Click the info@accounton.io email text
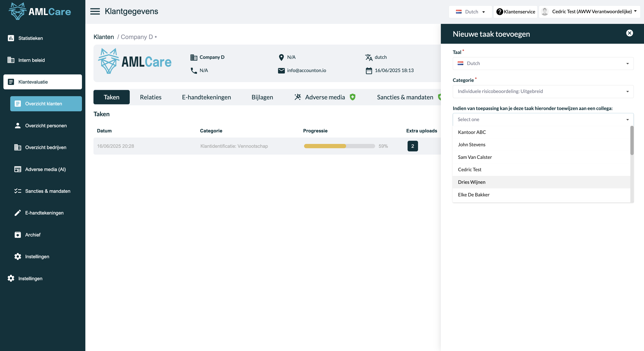 (x=306, y=70)
